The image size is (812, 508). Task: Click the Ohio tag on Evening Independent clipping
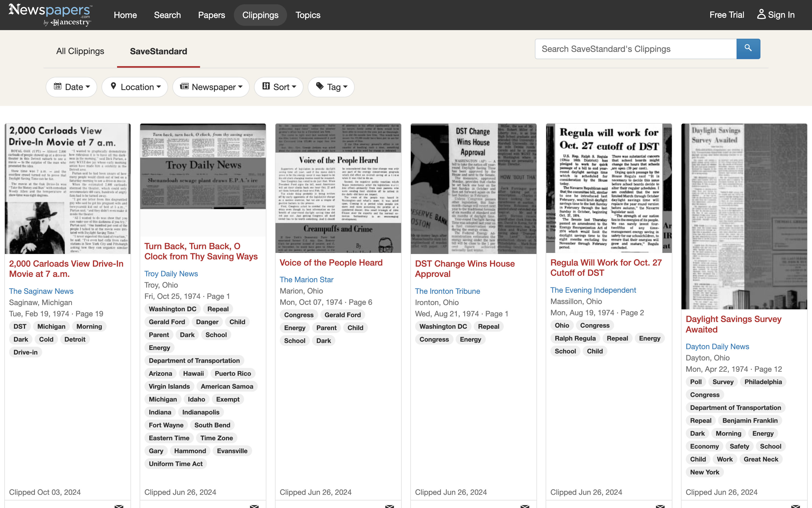pos(562,325)
